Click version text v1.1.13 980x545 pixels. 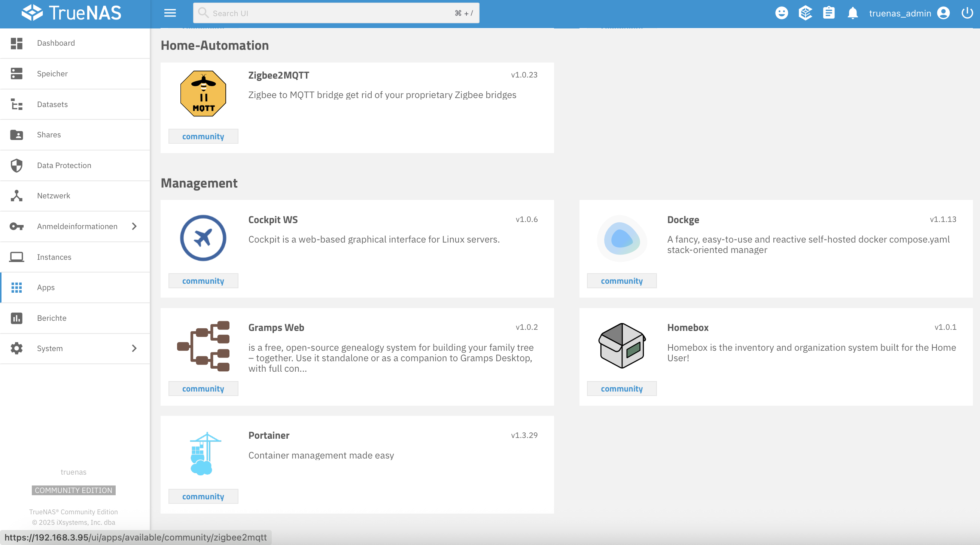click(x=943, y=219)
